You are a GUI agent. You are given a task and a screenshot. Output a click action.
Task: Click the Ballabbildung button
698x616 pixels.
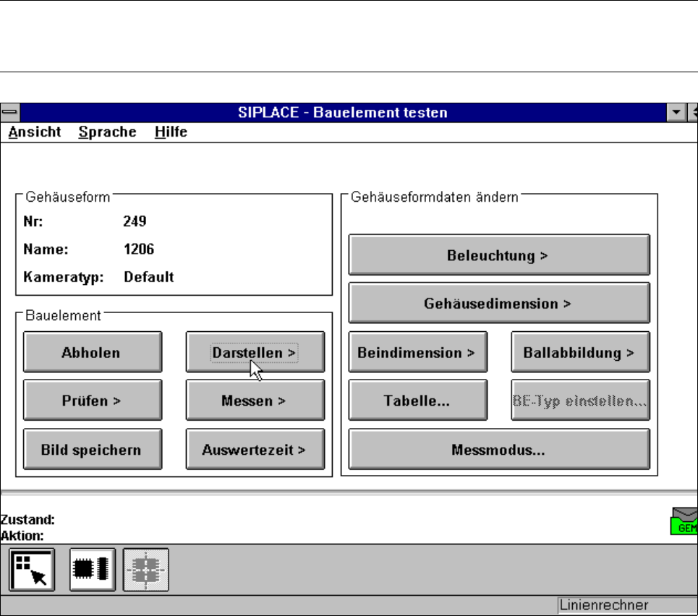(580, 352)
